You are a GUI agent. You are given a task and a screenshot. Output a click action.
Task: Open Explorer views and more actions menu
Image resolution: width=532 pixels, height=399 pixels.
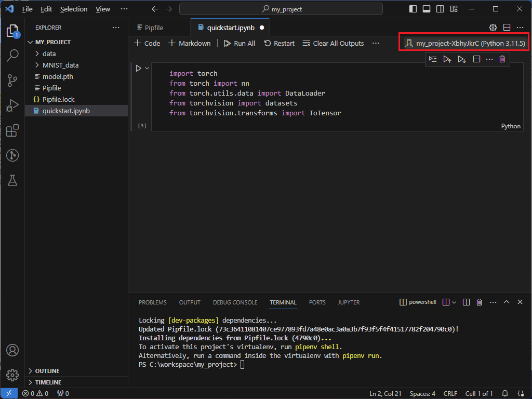116,28
